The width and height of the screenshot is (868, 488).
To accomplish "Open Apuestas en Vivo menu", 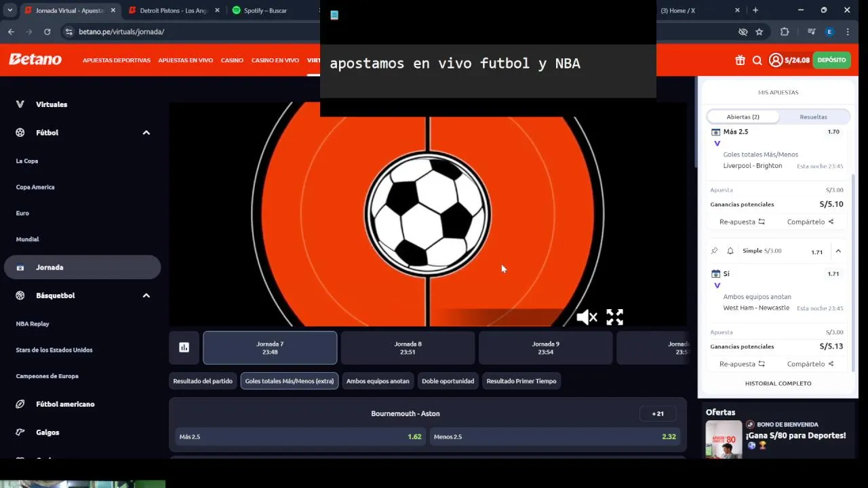I will point(186,60).
